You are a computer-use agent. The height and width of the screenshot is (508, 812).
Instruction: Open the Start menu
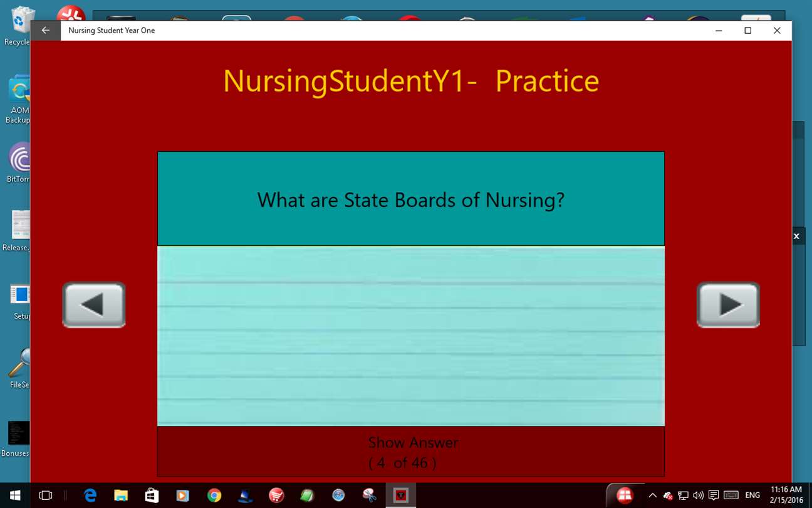(15, 495)
